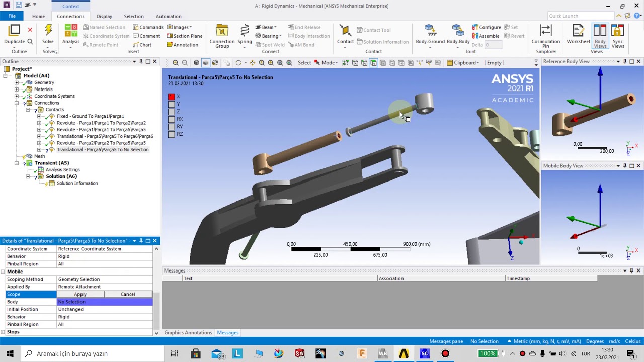Toggle the RZ degree-of-freedom box
644x362 pixels.
click(172, 134)
